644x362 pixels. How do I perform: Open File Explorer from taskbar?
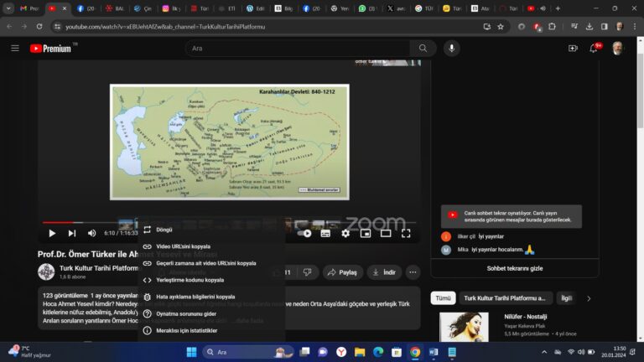coord(360,352)
